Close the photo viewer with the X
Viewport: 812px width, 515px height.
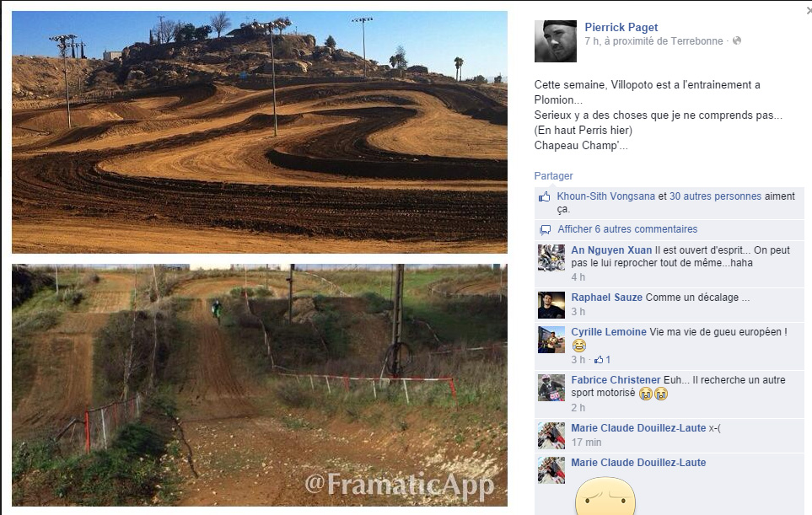[809, 10]
